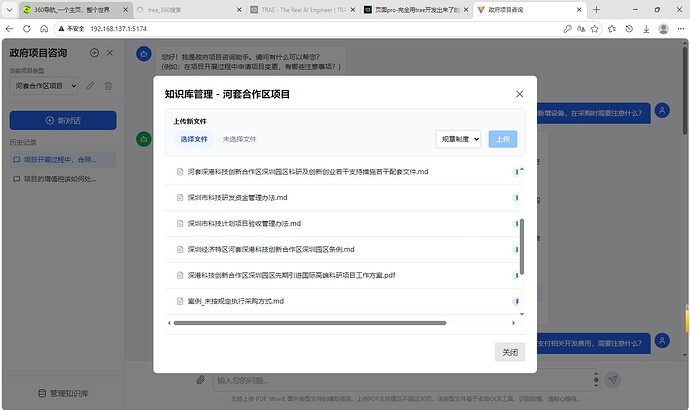
Task: Click the document icon beside 案例_未按规定执行采购方式.md
Action: 180,302
